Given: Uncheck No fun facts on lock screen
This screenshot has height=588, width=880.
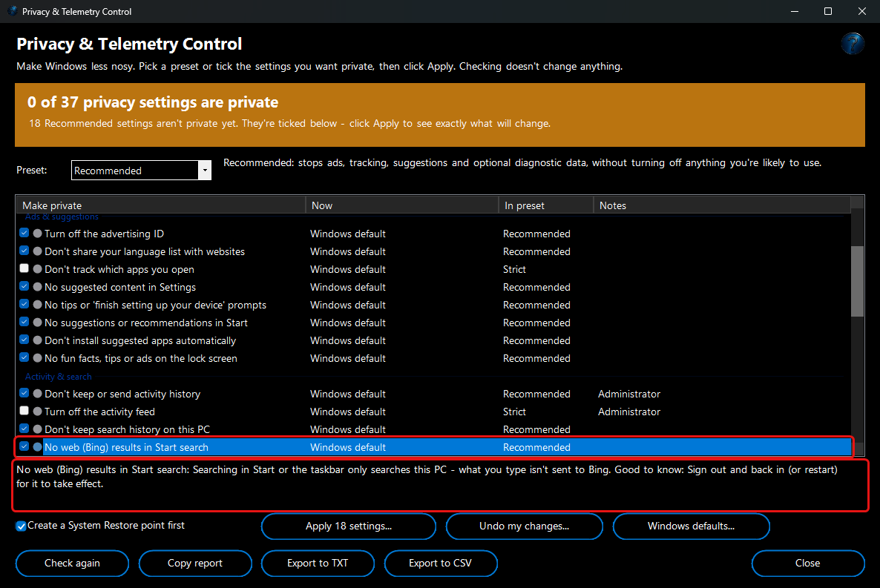Looking at the screenshot, I should click(x=24, y=357).
